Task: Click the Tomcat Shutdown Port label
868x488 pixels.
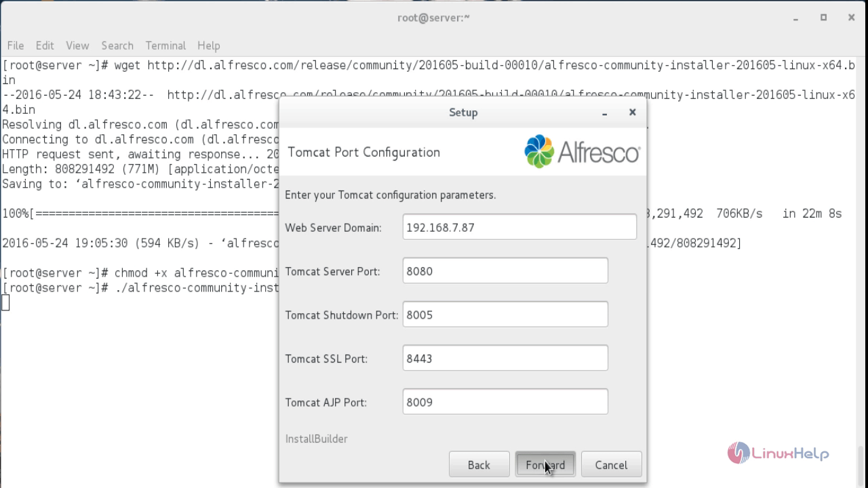Action: (x=342, y=315)
